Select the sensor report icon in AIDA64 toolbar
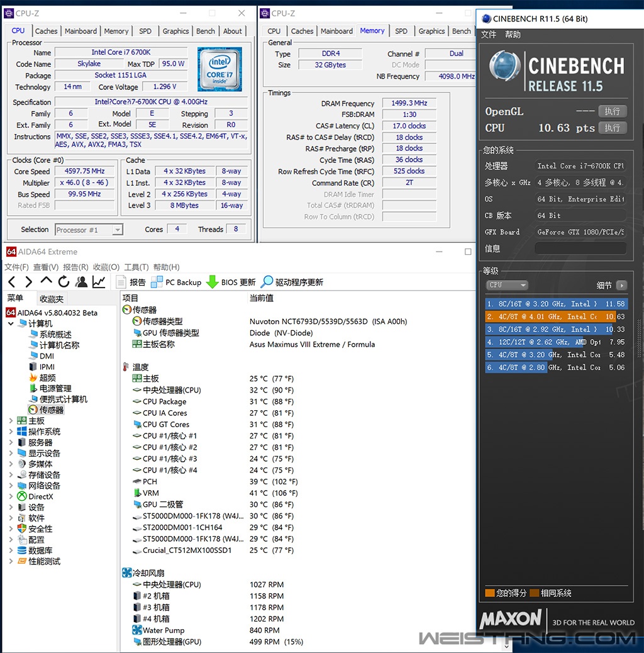 [134, 282]
